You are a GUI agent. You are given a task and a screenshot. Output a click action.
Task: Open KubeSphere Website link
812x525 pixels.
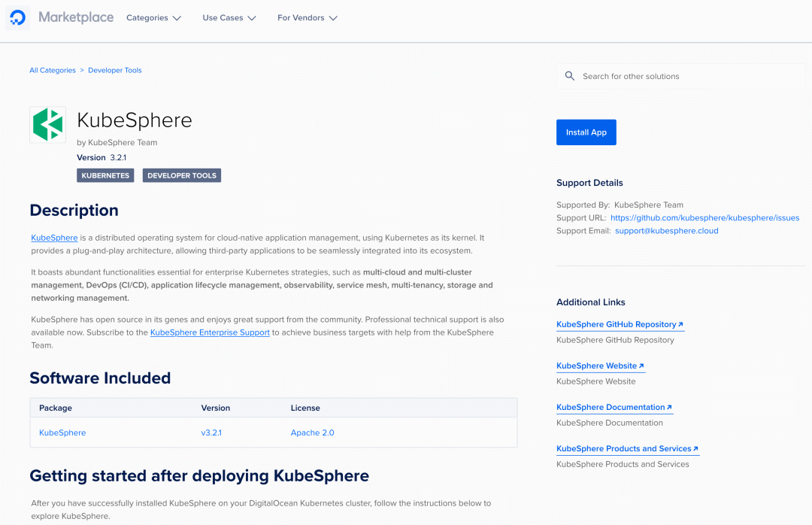tap(600, 366)
